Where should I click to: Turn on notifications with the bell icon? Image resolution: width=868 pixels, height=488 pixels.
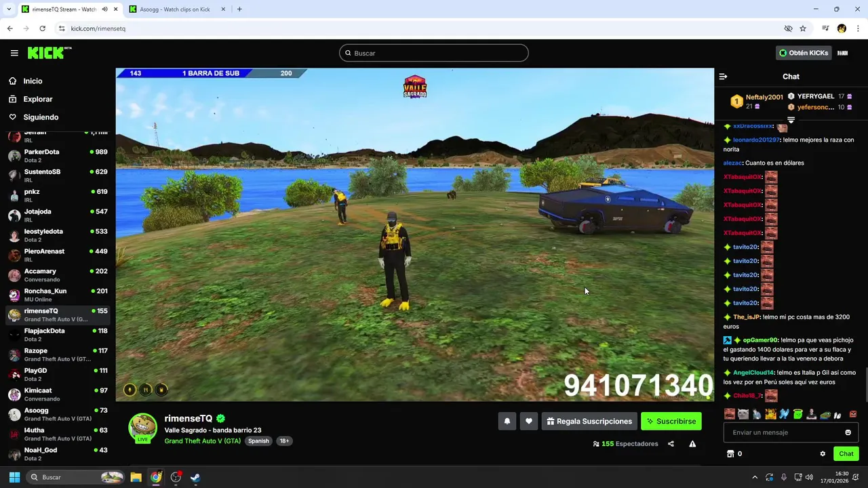507,422
